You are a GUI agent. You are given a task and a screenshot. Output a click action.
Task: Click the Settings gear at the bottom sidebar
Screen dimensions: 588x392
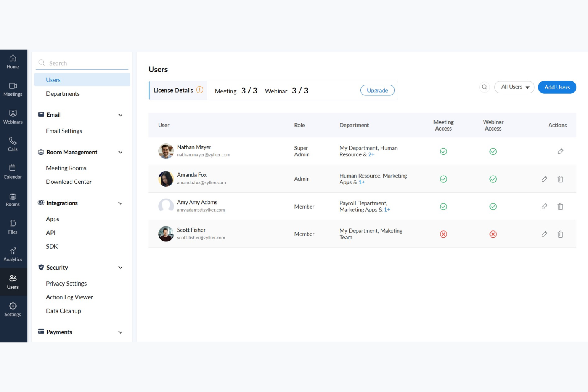click(x=13, y=309)
